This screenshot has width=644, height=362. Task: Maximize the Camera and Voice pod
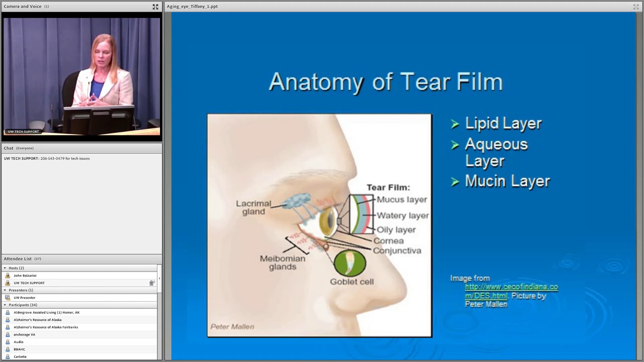[155, 7]
